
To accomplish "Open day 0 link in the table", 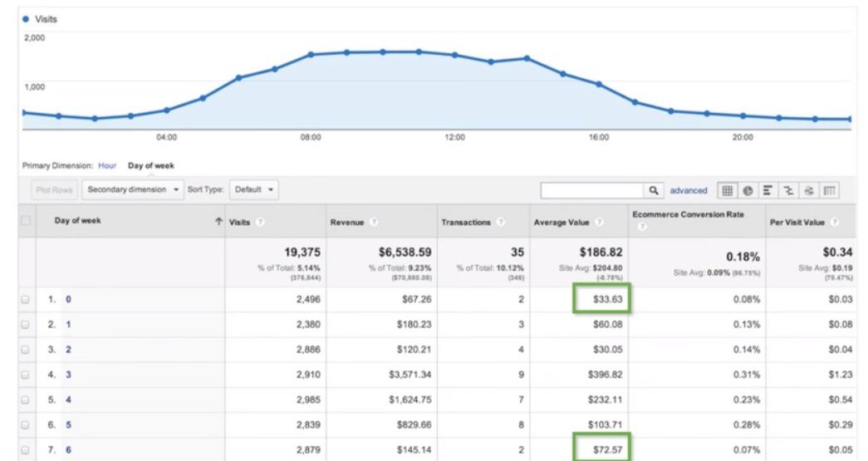I will tap(68, 299).
